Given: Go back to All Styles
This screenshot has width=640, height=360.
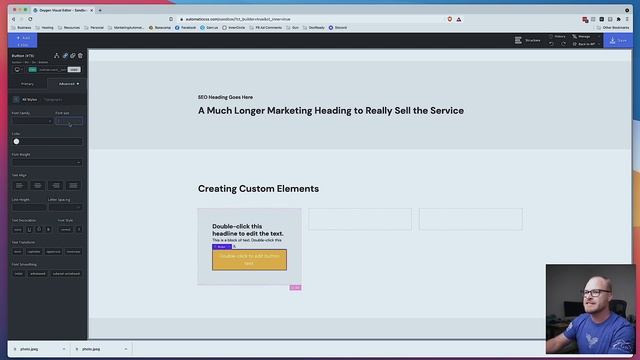Looking at the screenshot, I should (26, 100).
